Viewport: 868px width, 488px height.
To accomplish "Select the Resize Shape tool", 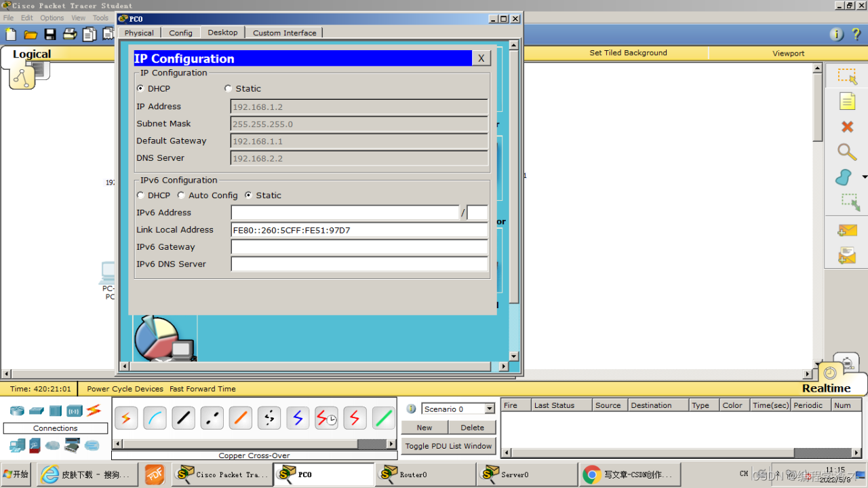I will 850,202.
